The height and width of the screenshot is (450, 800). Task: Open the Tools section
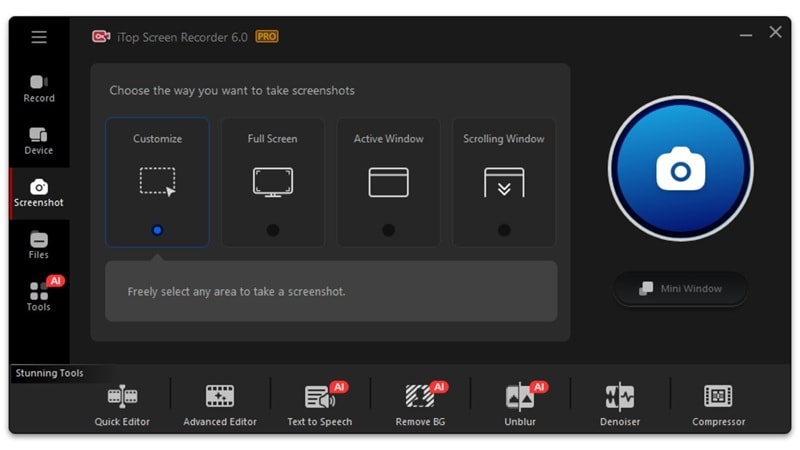pos(39,297)
